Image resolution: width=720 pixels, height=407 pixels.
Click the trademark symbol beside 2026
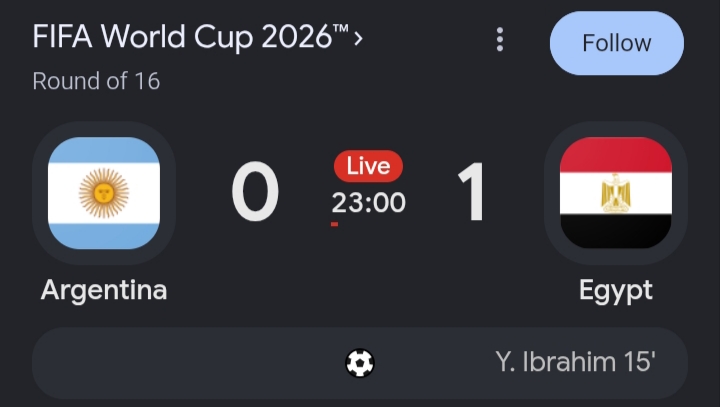[340, 28]
